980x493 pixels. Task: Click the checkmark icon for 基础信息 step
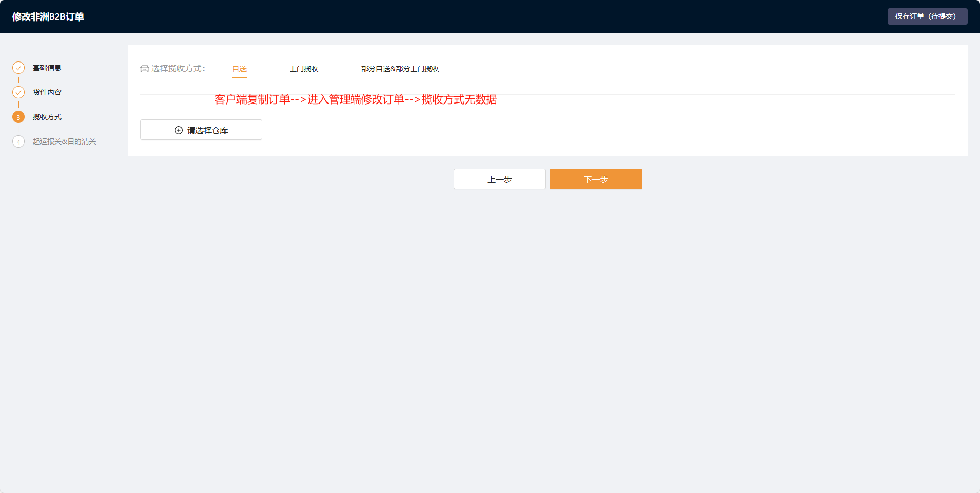18,68
